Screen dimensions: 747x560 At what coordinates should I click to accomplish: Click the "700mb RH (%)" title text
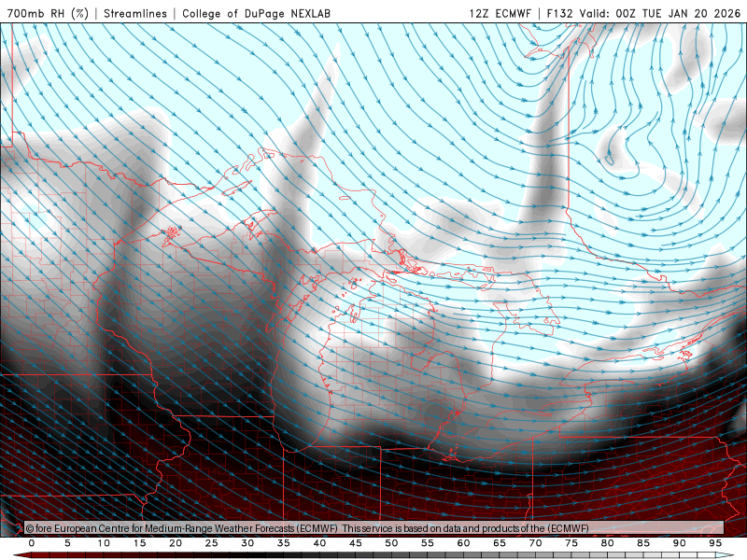click(x=48, y=13)
